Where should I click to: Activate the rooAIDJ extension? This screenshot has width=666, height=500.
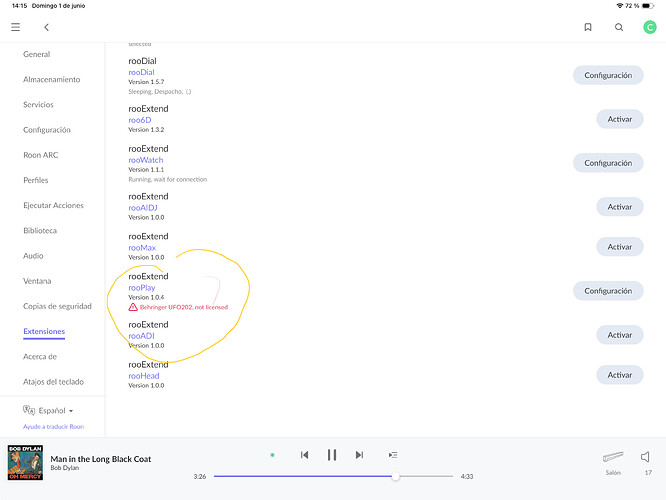click(x=620, y=207)
